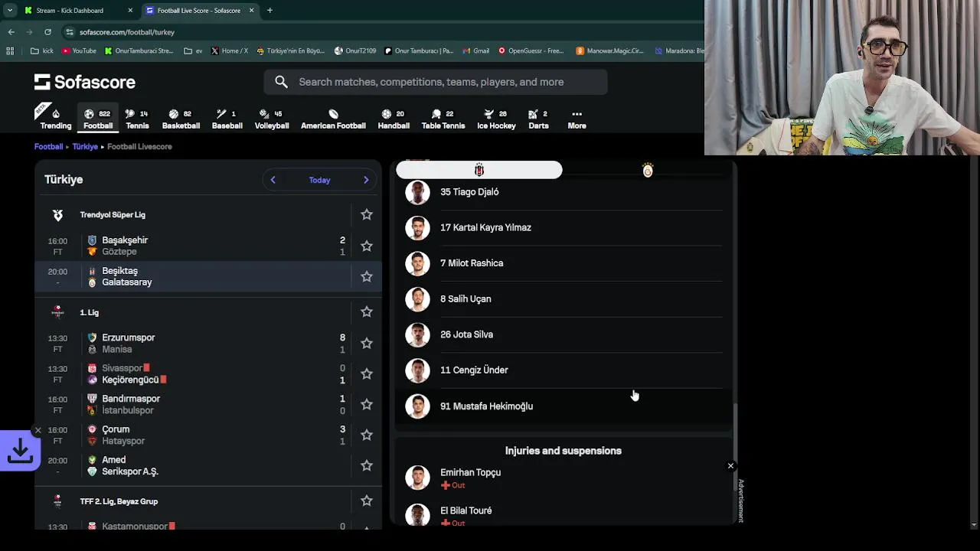Screen dimensions: 980x551
Task: Open player Jota Silva
Action: pos(563,334)
